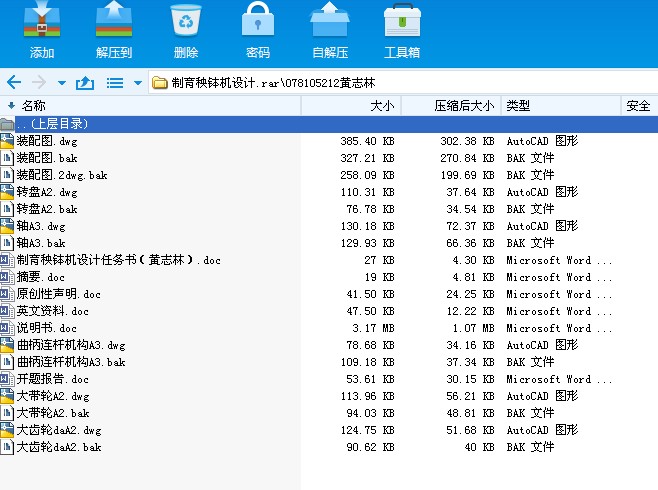Click the AutoCAD icon of 转盘A2.dwg
This screenshot has width=658, height=490.
point(7,192)
